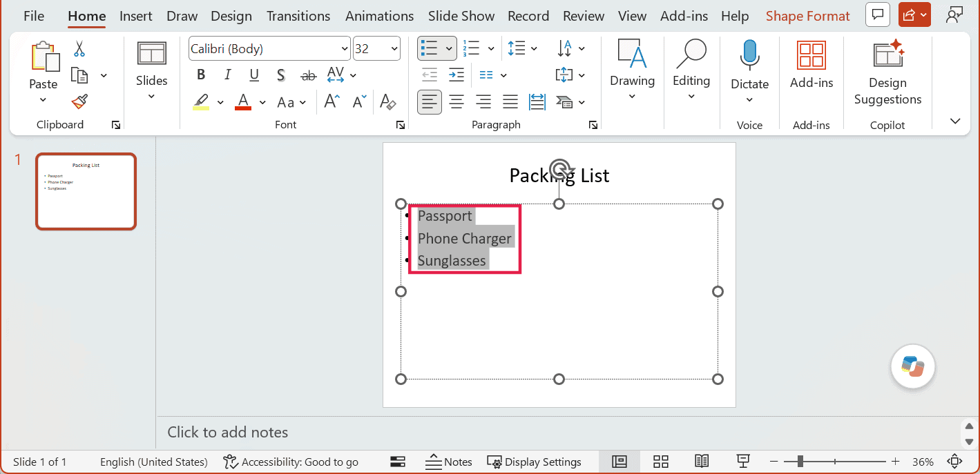Fit slide to current window
This screenshot has width=980, height=474.
[x=955, y=462]
